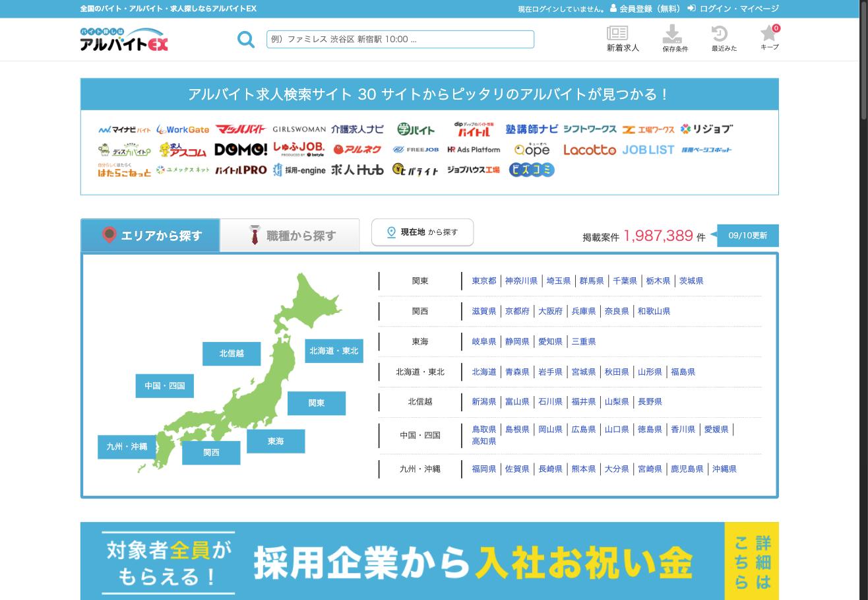
Task: Select 関西 region label on the map
Action: click(211, 452)
